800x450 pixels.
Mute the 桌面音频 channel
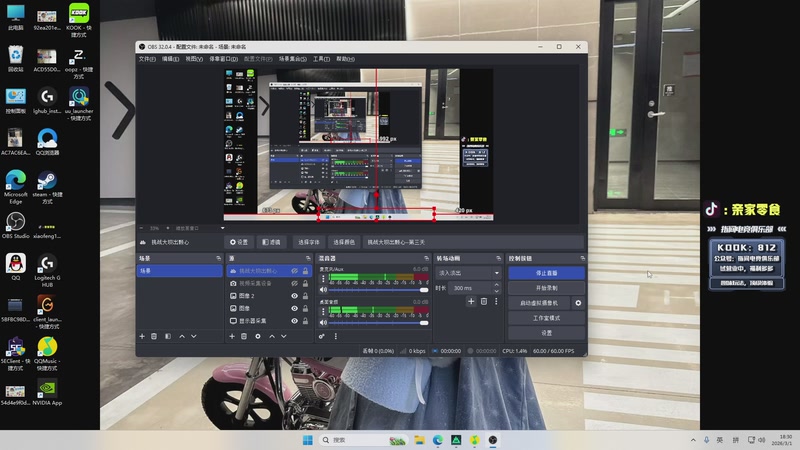[x=323, y=322]
